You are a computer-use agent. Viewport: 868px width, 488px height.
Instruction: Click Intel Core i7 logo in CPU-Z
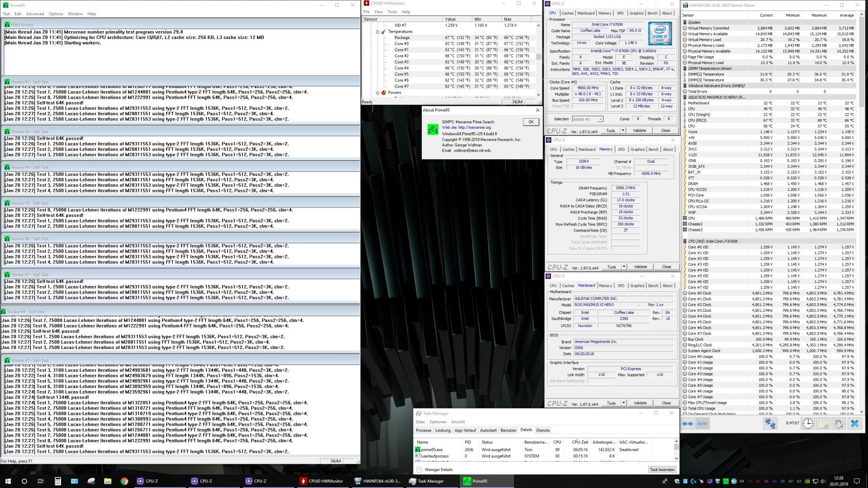tap(660, 34)
